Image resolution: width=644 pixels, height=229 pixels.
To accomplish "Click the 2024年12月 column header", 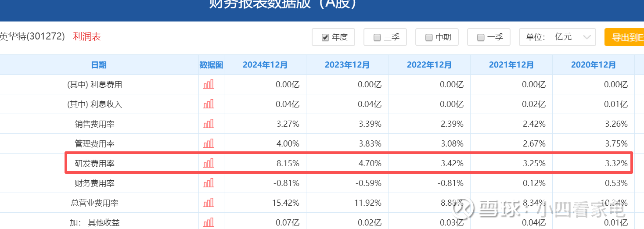I will click(x=265, y=65).
